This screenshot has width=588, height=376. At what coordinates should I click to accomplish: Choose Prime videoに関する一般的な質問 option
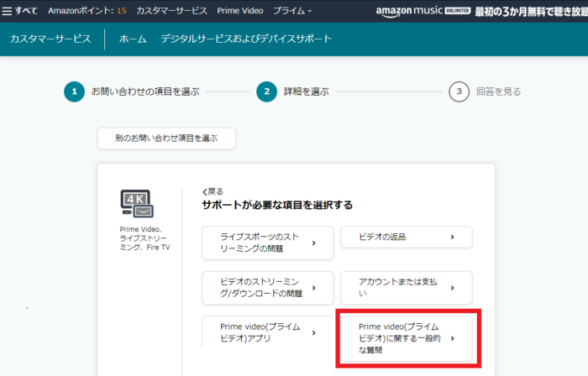[406, 338]
